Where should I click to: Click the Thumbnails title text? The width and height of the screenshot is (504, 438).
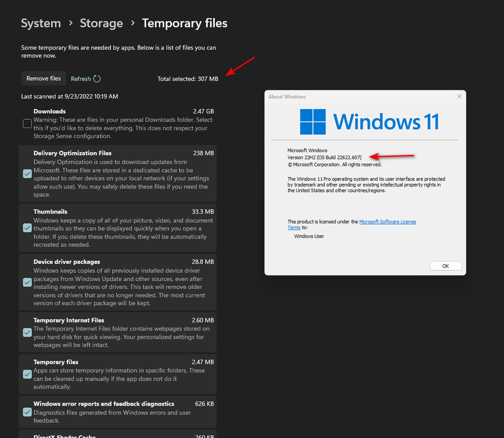50,211
